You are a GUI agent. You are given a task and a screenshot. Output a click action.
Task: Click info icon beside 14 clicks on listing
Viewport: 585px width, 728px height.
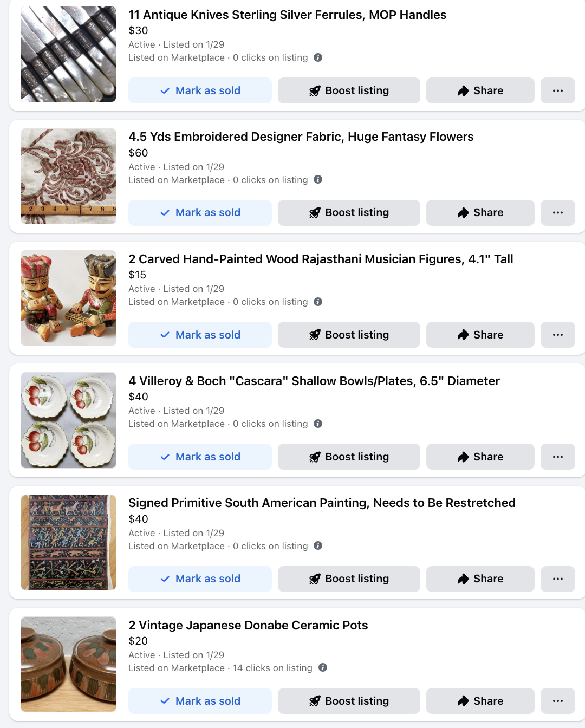323,667
